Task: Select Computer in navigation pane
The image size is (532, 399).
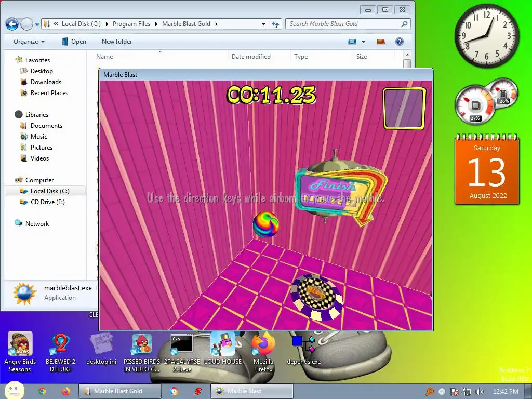Action: pyautogui.click(x=39, y=180)
